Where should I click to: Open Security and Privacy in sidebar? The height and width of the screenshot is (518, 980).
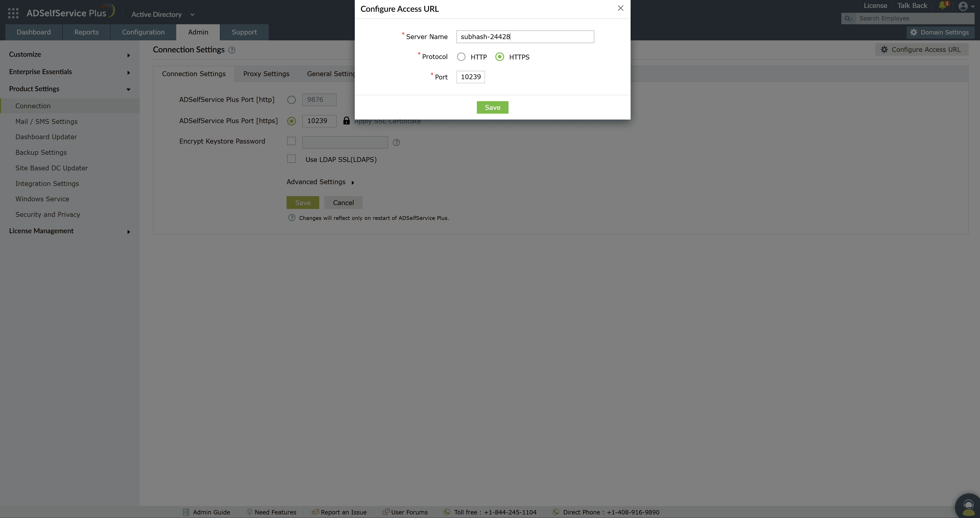point(48,215)
